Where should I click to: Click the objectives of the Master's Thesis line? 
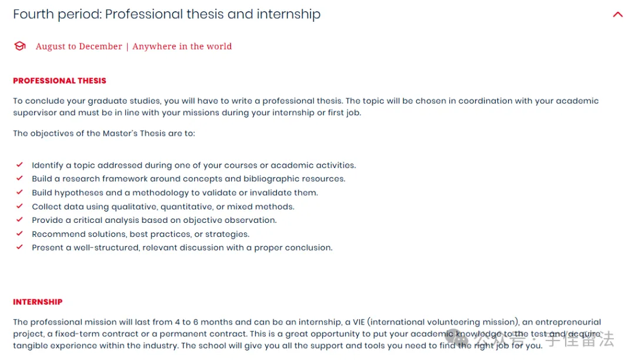click(103, 133)
